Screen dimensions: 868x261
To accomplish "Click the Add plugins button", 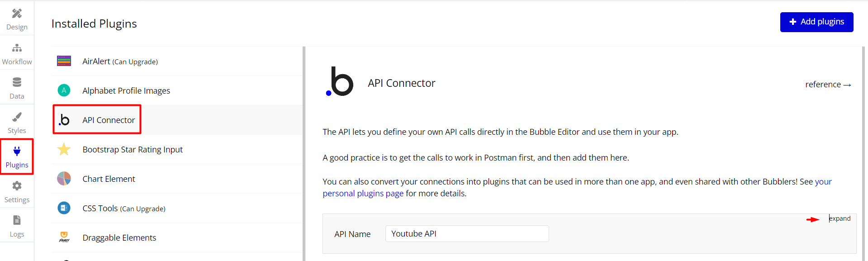I will (816, 22).
